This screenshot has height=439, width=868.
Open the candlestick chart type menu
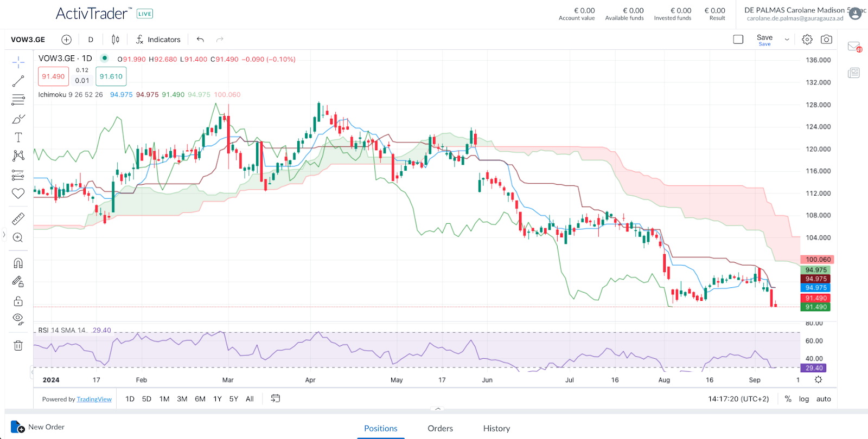click(x=116, y=40)
